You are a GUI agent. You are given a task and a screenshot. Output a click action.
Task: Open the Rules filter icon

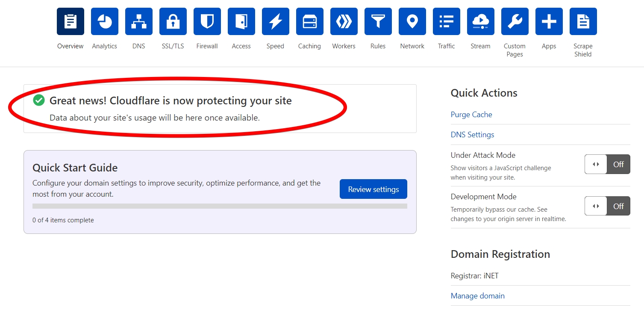tap(378, 21)
